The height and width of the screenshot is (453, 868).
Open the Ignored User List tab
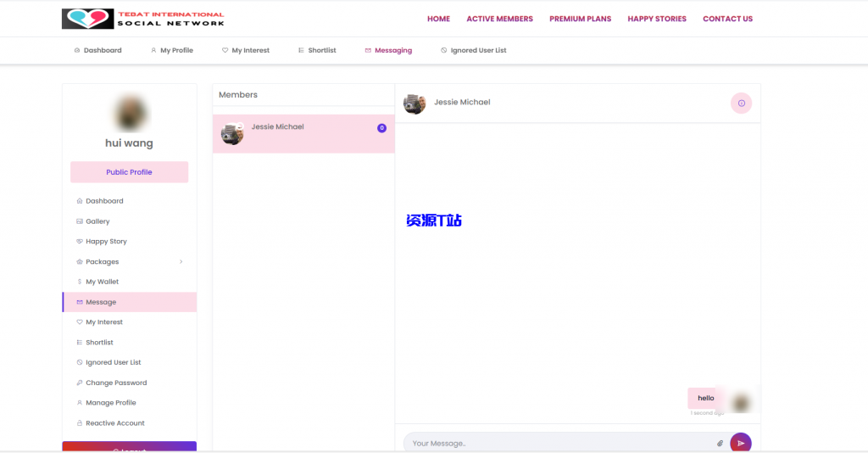(x=473, y=51)
